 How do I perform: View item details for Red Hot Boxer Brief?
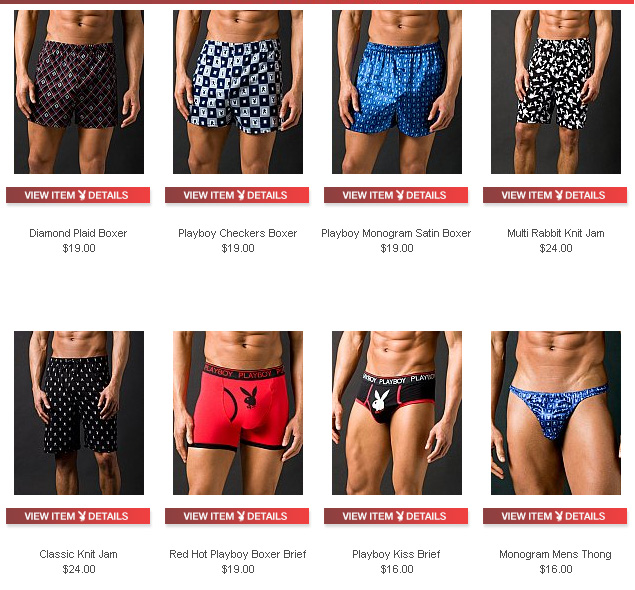(237, 516)
